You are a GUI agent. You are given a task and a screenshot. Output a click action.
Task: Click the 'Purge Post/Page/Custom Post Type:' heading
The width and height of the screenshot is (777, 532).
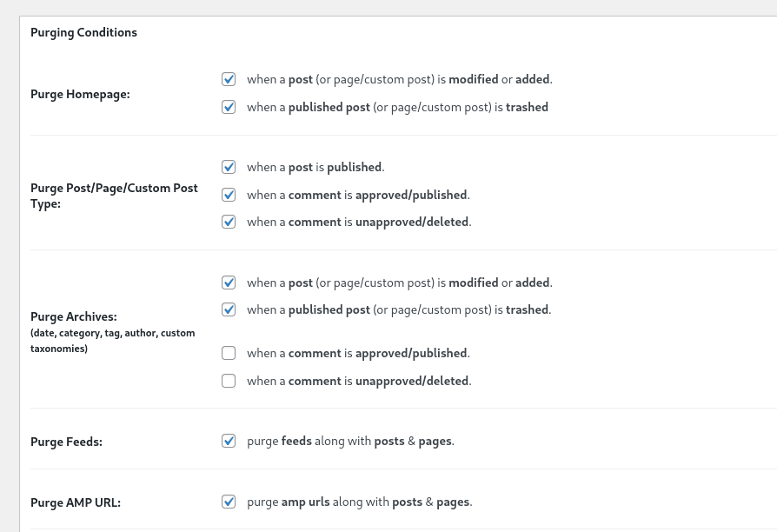tap(114, 196)
